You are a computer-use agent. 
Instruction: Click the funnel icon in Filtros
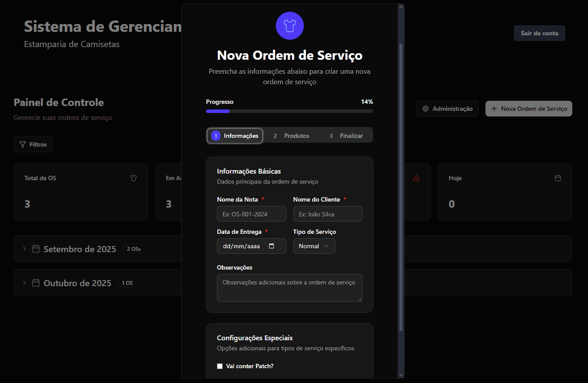(23, 144)
